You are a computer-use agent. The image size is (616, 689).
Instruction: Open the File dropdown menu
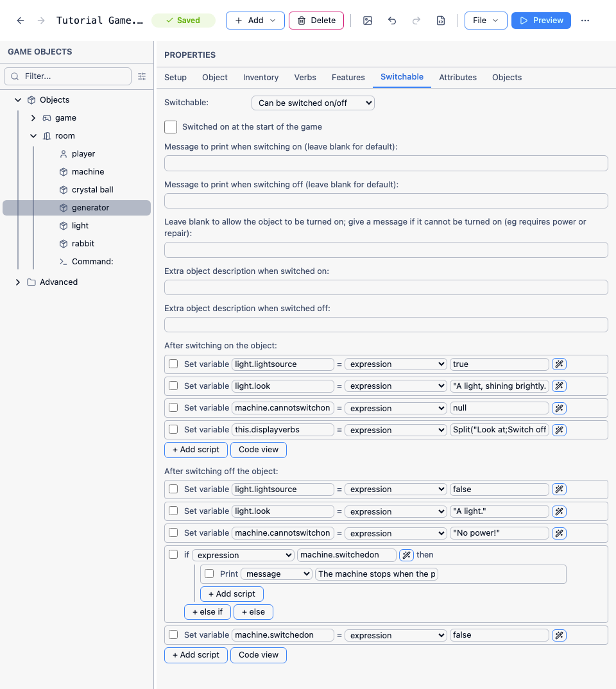click(486, 21)
